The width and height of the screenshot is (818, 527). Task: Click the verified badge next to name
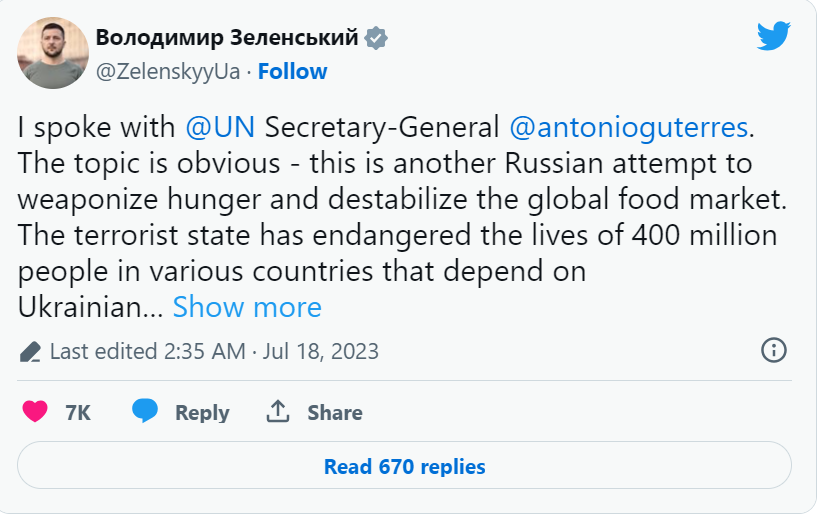tap(376, 39)
